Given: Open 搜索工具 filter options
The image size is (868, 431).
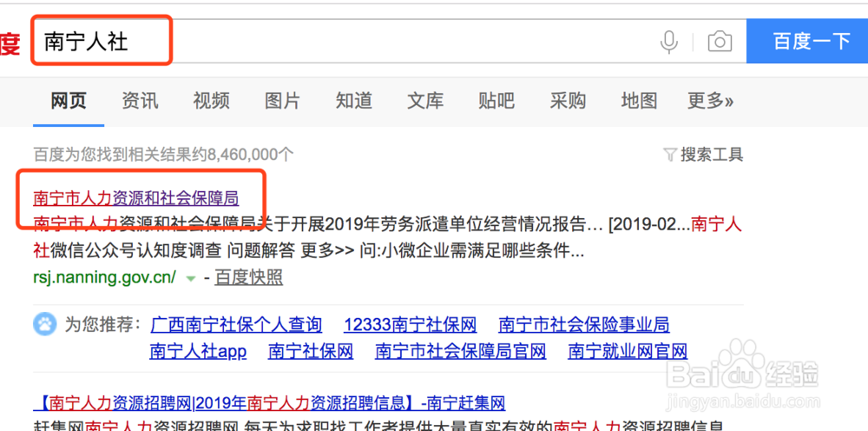Looking at the screenshot, I should tap(703, 155).
